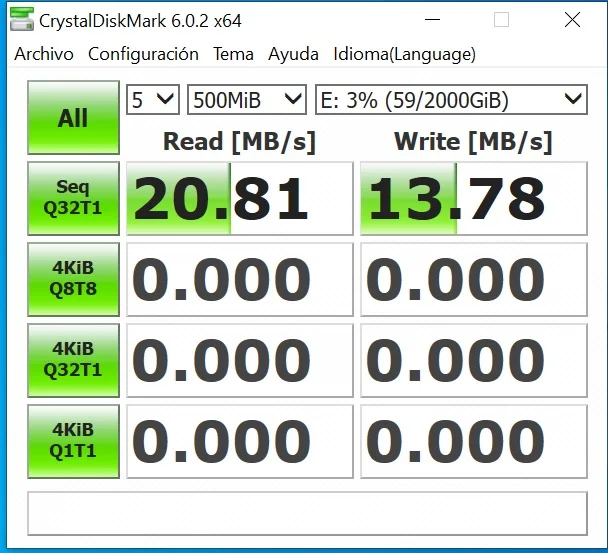This screenshot has height=553, width=608.
Task: Click the 4KiB Q8T8 write result cell
Action: pos(474,280)
